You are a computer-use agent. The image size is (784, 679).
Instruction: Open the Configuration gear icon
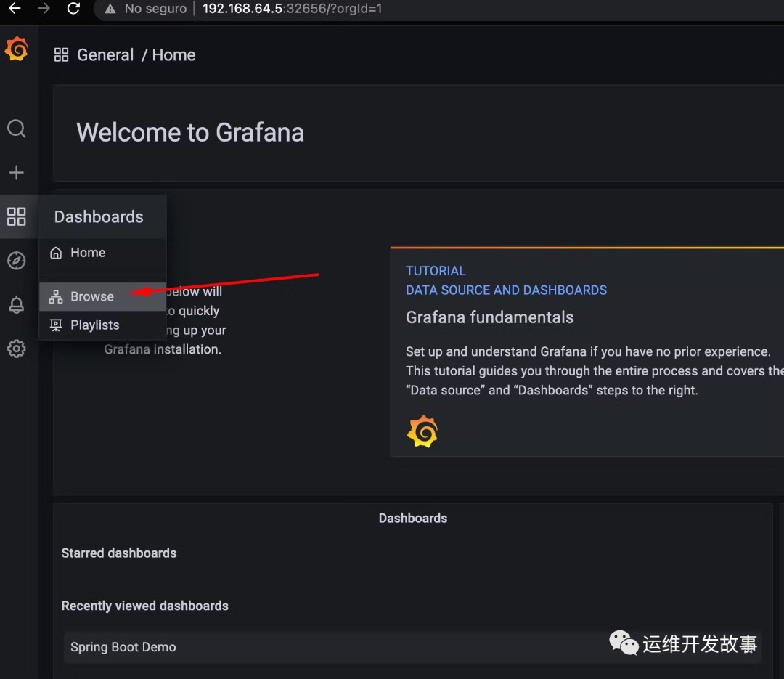pos(16,349)
